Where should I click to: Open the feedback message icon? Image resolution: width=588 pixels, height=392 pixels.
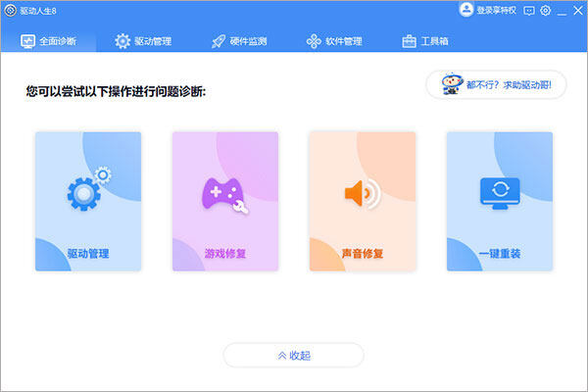click(x=529, y=11)
